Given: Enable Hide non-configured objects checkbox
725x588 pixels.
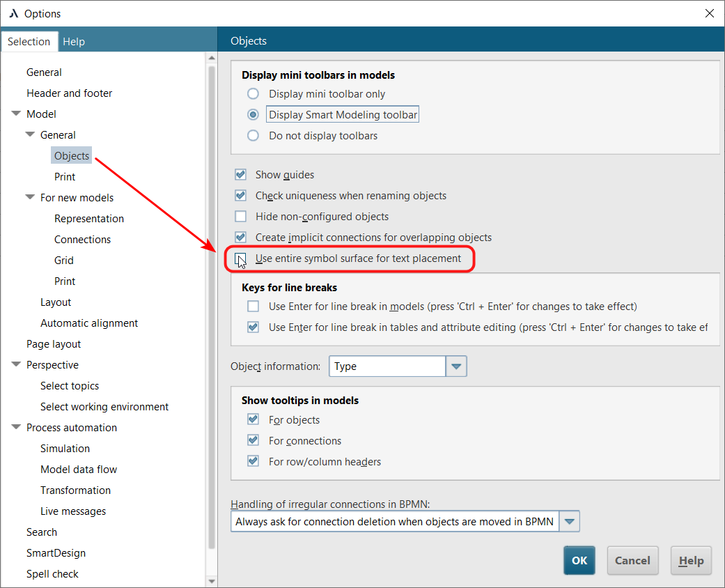Looking at the screenshot, I should [241, 217].
